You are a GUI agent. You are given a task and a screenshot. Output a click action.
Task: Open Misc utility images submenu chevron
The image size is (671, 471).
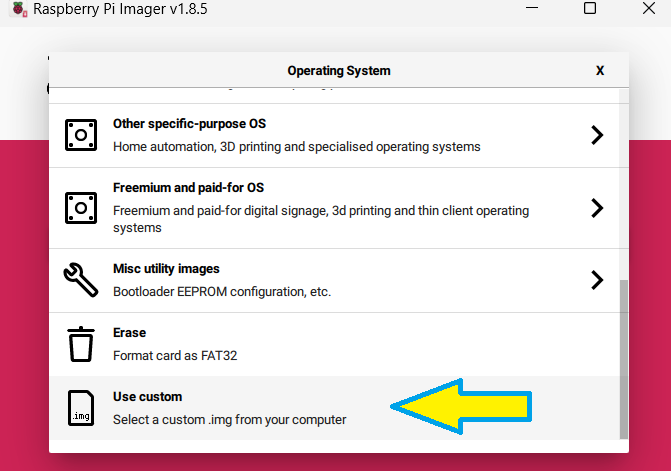coord(597,280)
